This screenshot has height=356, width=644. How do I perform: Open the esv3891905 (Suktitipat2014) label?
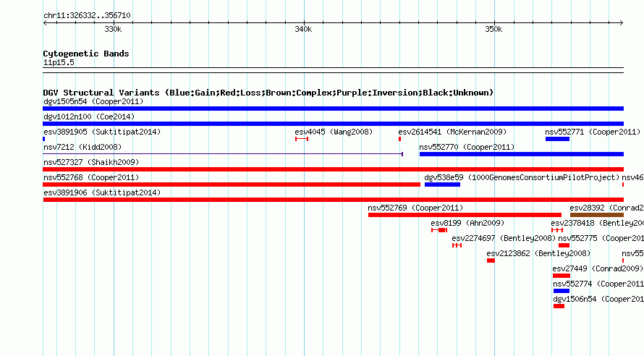102,132
